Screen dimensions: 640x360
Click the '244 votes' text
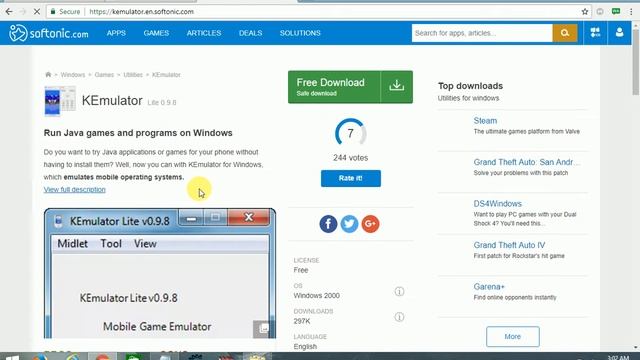[x=351, y=158]
